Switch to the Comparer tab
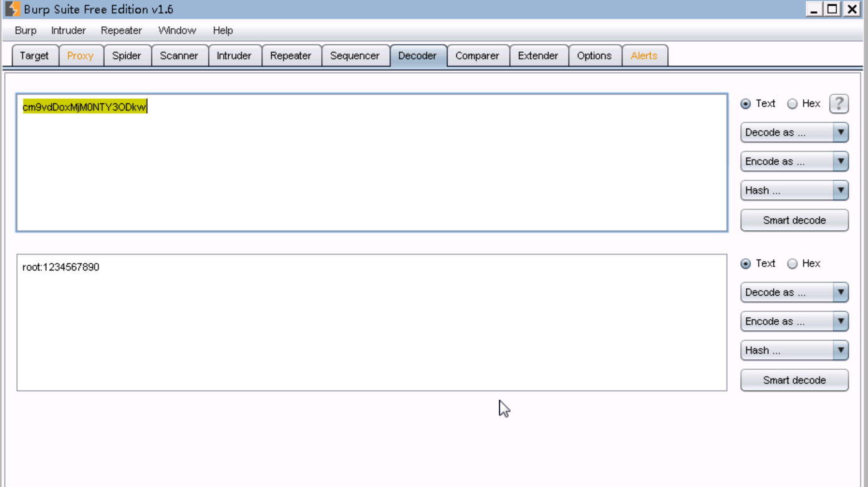This screenshot has height=487, width=868. coord(477,55)
